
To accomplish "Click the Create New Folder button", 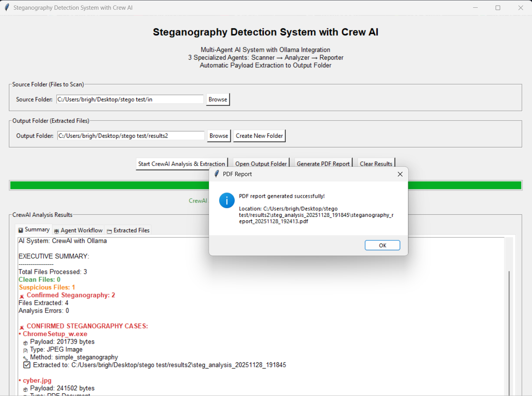I will [259, 136].
